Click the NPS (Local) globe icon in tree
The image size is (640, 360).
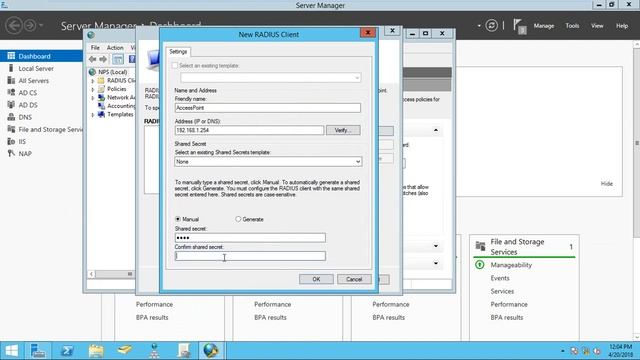pos(92,72)
